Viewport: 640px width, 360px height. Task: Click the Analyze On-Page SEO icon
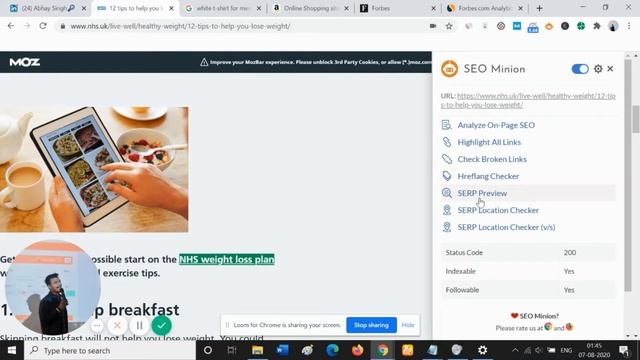pyautogui.click(x=447, y=125)
